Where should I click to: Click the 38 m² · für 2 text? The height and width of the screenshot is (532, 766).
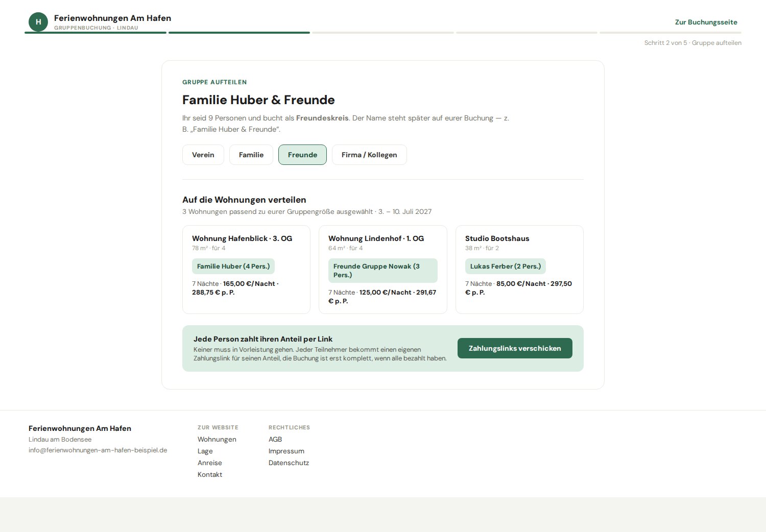click(482, 248)
